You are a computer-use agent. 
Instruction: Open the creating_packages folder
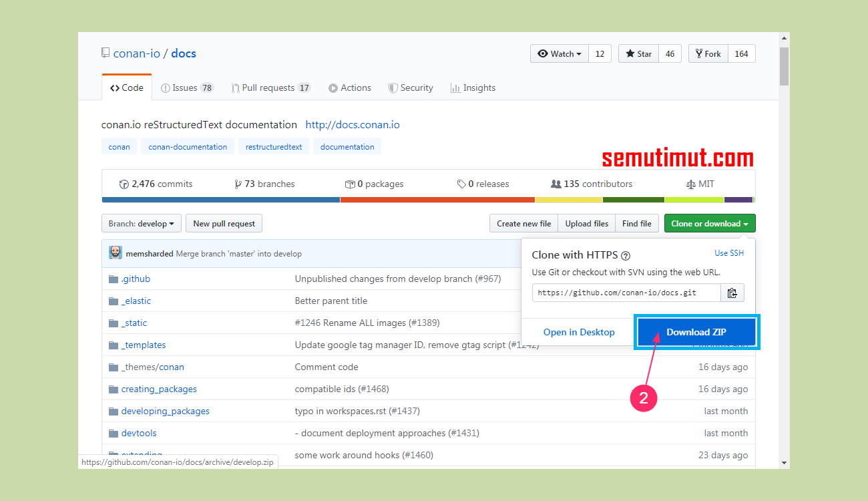pos(159,389)
